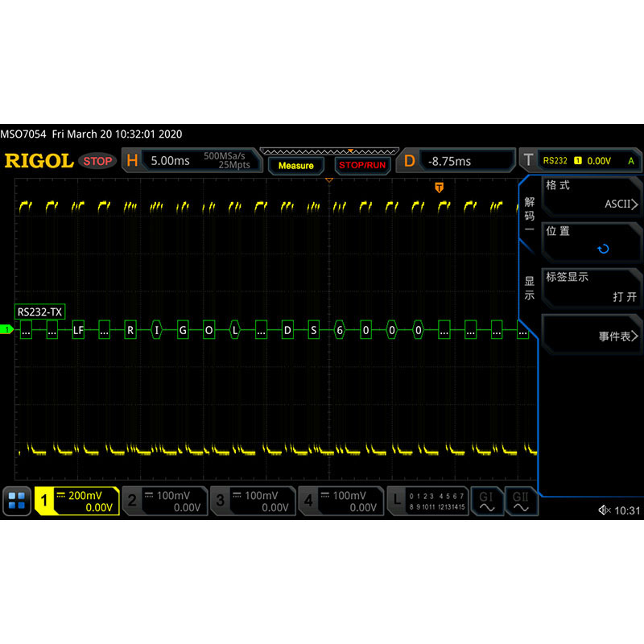Open the event table (事件表) submenu

592,335
